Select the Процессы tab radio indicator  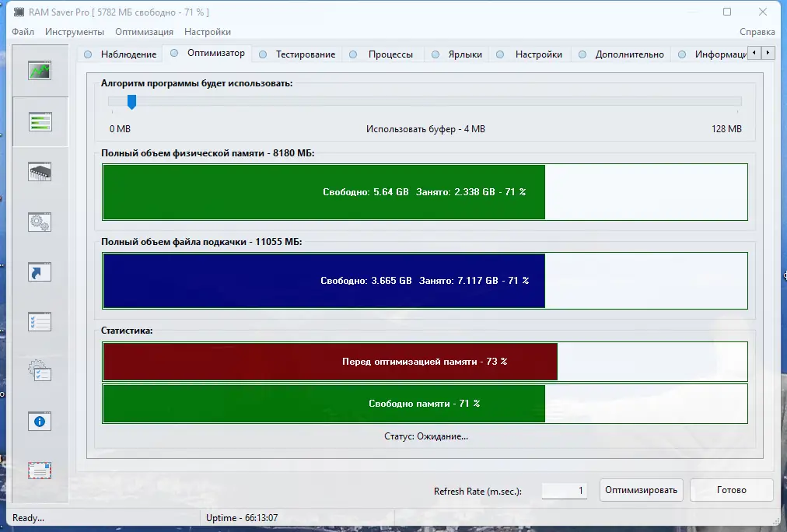tap(352, 54)
